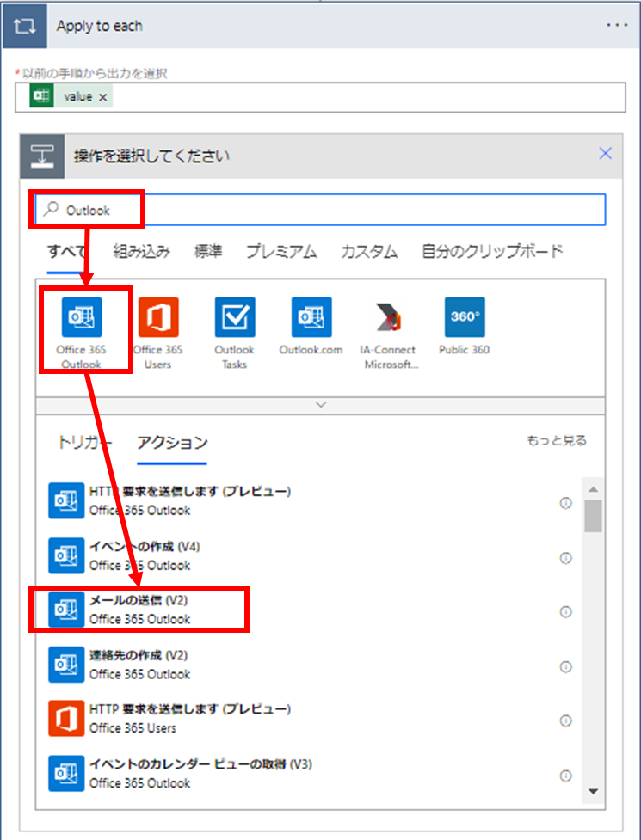Open info for イベントのカレンダー ビューの取得 (V3)
The height and width of the screenshot is (840, 641).
pos(565,776)
